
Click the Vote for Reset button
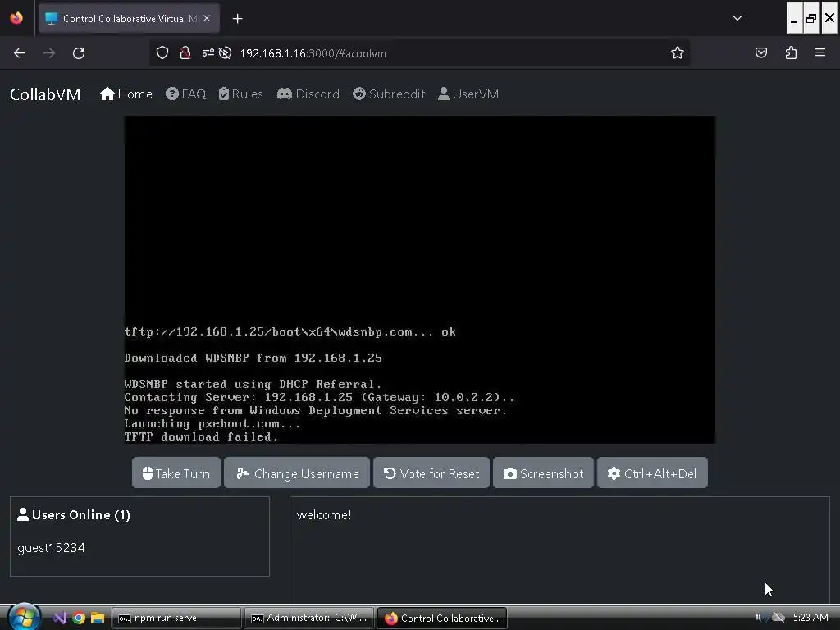pos(431,473)
